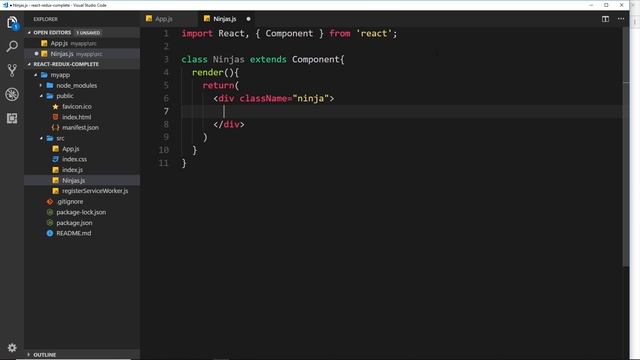Click the 1 UNSAVED badge
Screen dimensions: 640x360
point(88,33)
